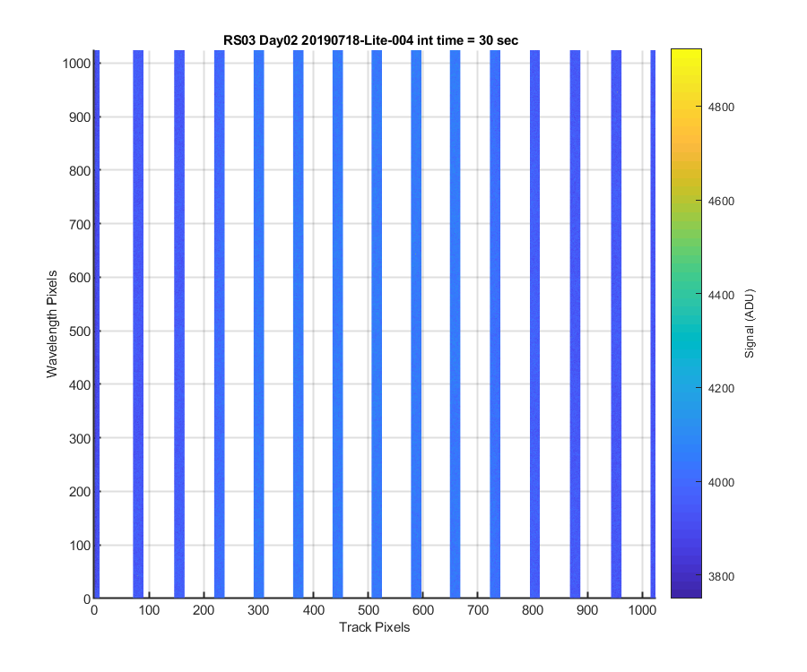
Task: Select the Track Pixels x-axis label
Action: [x=374, y=627]
